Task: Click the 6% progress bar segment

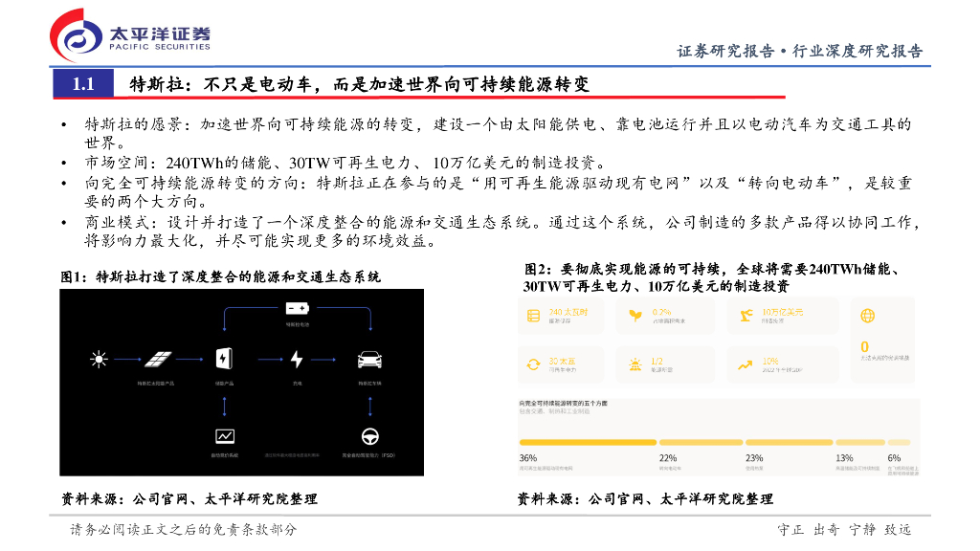Action: click(900, 442)
